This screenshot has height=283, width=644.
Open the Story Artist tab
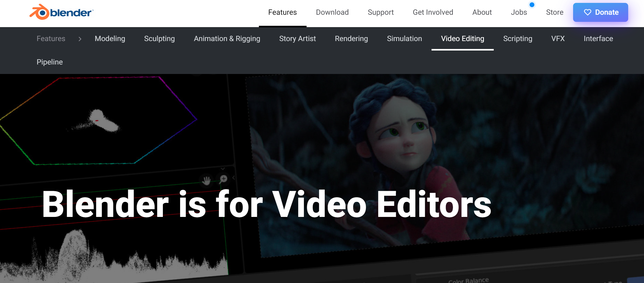(297, 39)
